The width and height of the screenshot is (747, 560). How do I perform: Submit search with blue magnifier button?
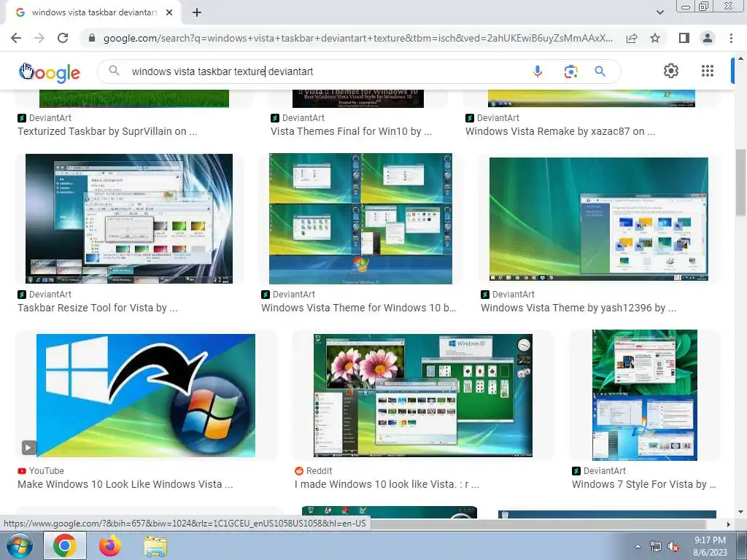pos(600,71)
